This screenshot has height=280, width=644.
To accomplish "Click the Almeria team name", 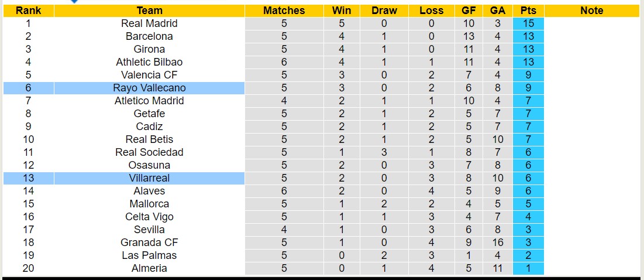I will (x=149, y=268).
